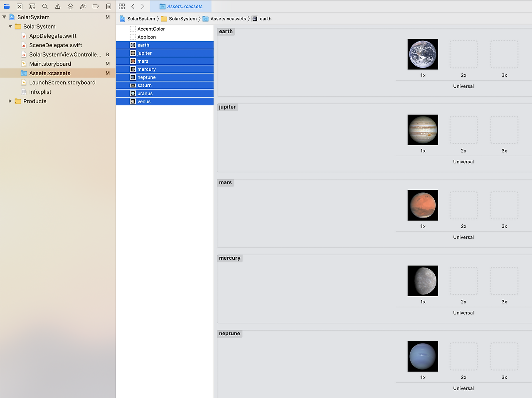Select the uranus asset in the list
532x398 pixels.
165,93
